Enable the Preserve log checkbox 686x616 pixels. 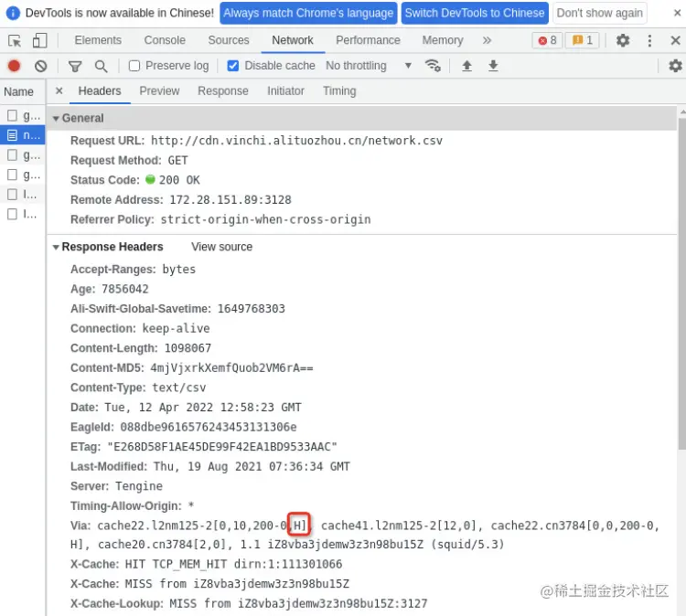click(134, 66)
